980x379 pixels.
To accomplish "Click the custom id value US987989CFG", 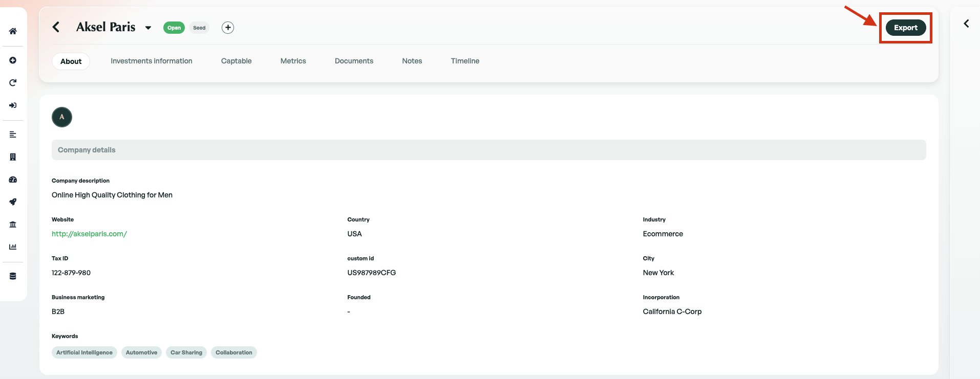I will (x=372, y=273).
